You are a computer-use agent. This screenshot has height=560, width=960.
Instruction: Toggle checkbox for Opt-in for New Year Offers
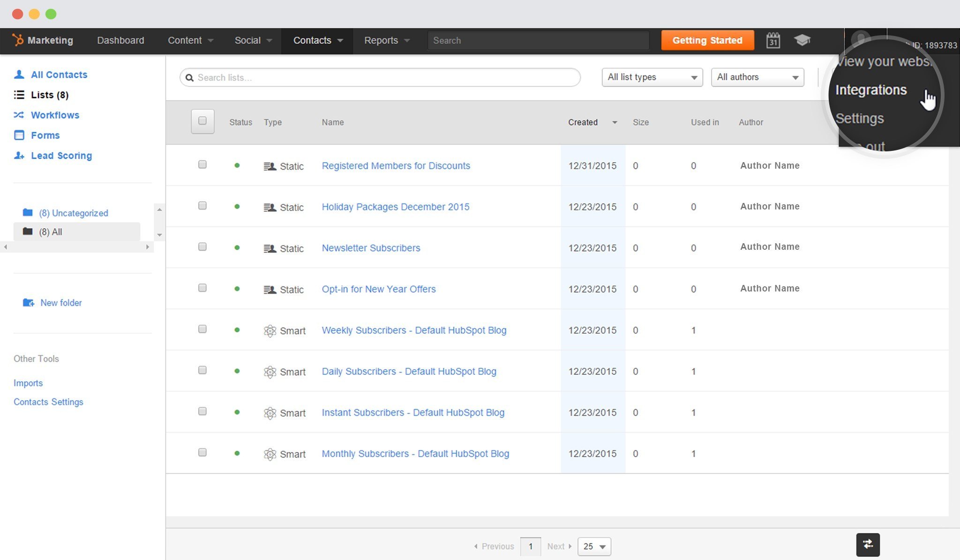coord(202,288)
